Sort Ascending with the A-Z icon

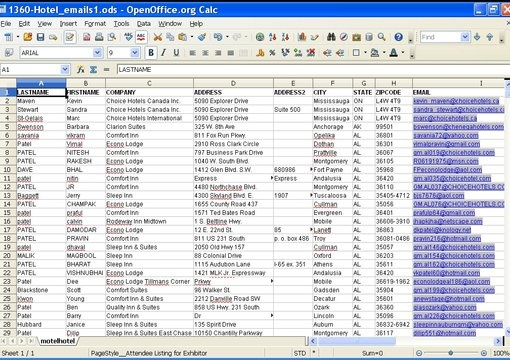tap(273, 37)
